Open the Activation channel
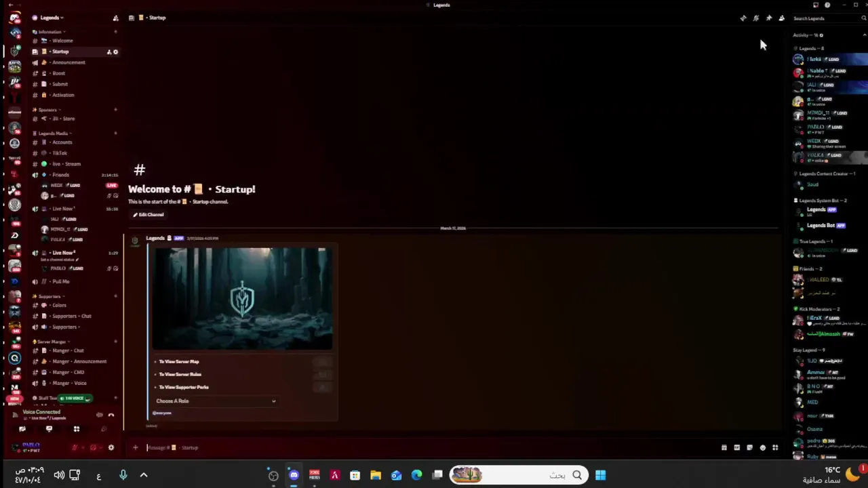Image resolution: width=868 pixels, height=488 pixels. pos(75,95)
